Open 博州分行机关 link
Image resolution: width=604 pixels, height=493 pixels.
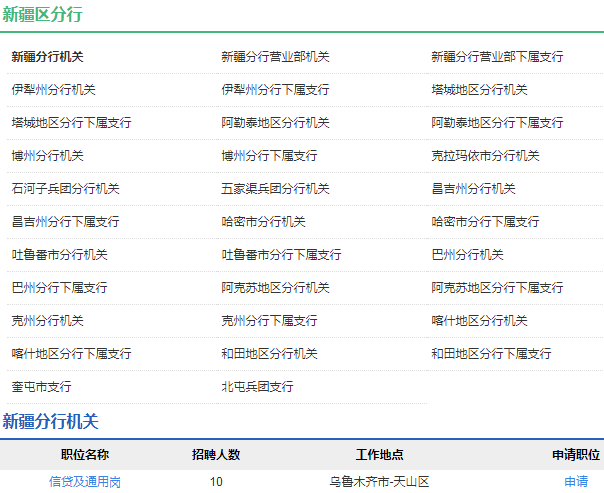(47, 156)
